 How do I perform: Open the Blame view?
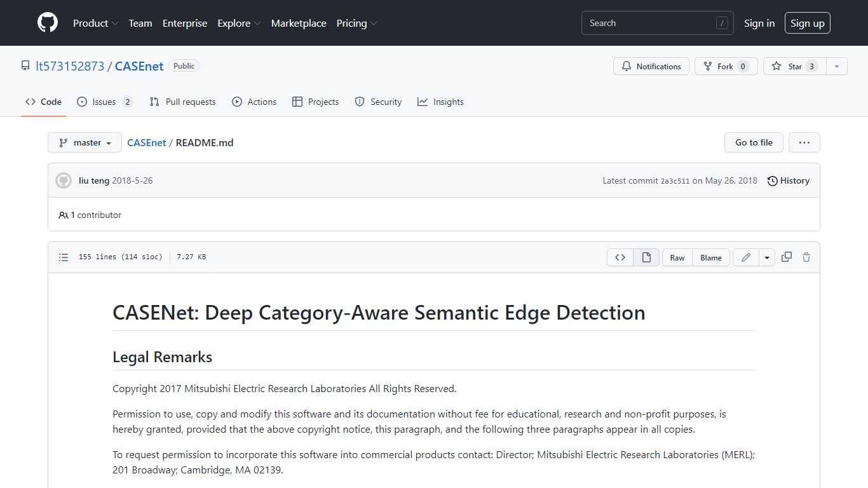[x=711, y=257]
